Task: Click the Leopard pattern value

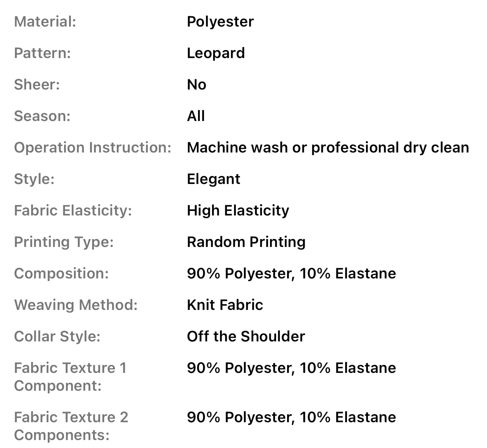Action: (x=216, y=53)
